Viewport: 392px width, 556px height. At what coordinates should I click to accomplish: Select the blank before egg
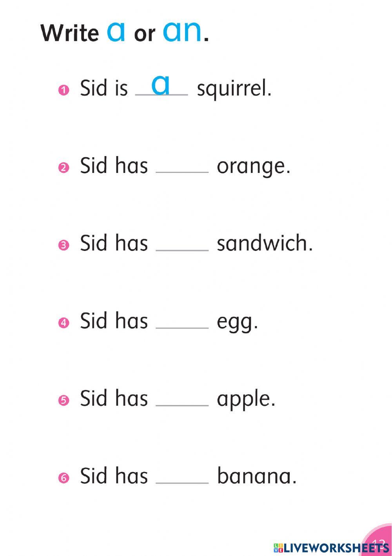click(182, 322)
